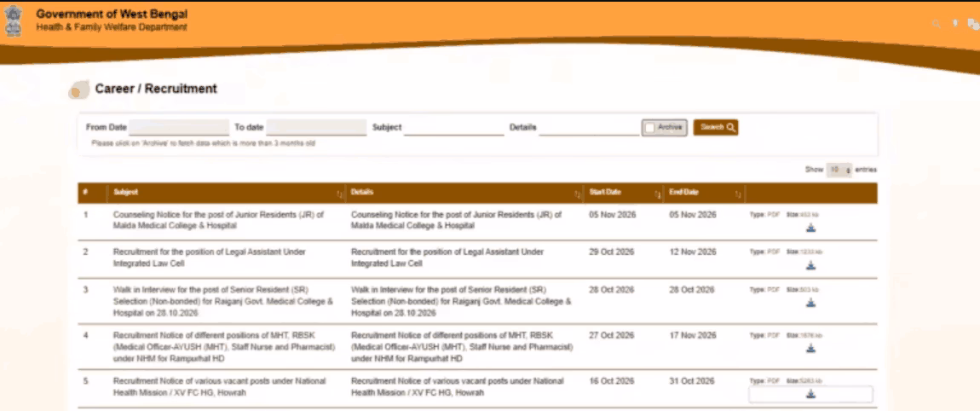Download PDF for the Legal Assistant recruitment
The image size is (980, 411).
[x=810, y=266]
